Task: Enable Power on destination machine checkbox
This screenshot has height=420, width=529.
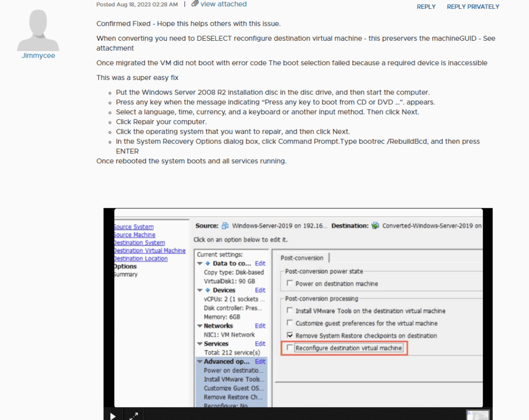Action: (x=289, y=284)
